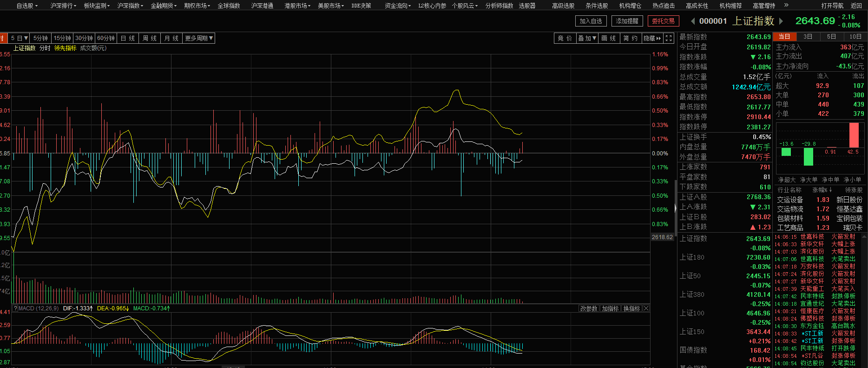Click the 添加提醒 button
This screenshot has height=368, width=868.
(627, 21)
